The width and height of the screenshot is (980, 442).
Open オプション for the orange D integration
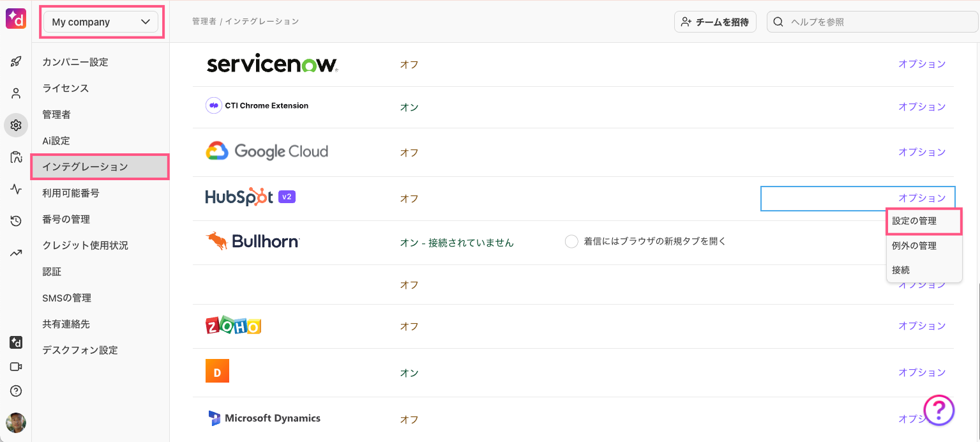pos(922,372)
